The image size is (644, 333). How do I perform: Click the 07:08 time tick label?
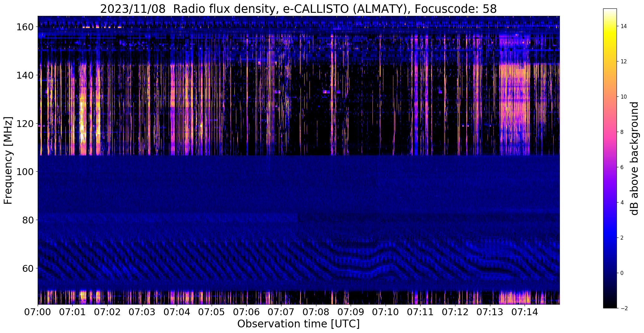pos(316,312)
